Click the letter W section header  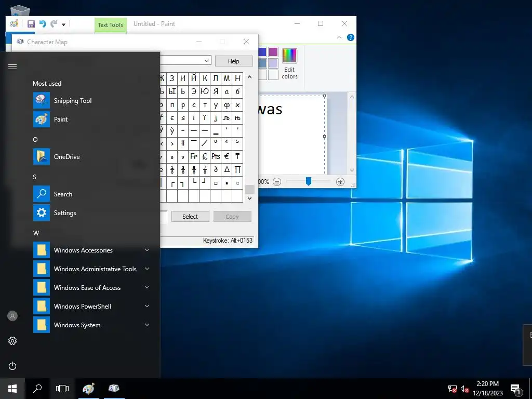[x=36, y=233]
